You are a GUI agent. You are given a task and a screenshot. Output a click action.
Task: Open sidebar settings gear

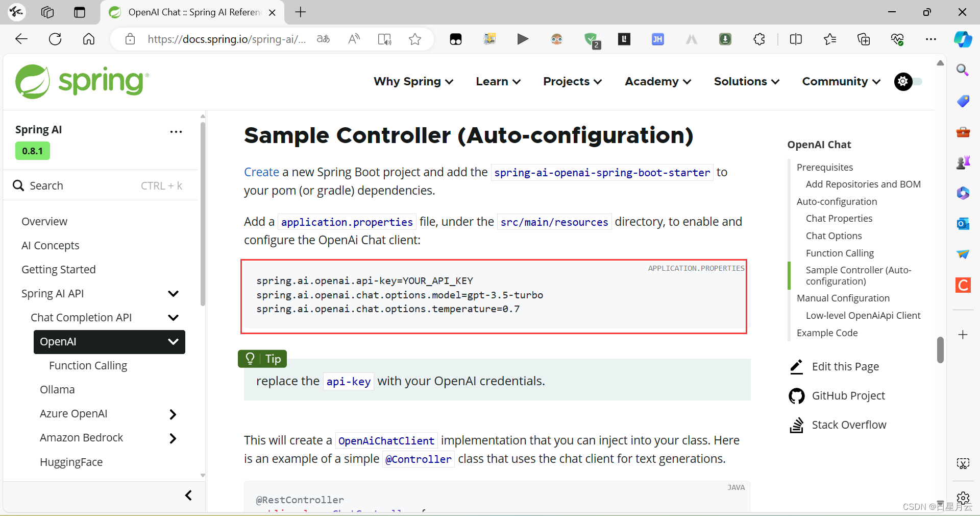(963, 498)
